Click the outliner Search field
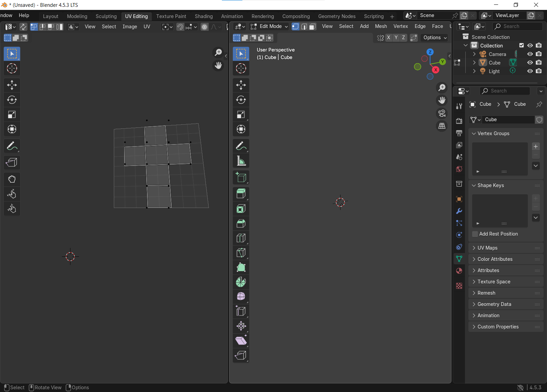This screenshot has height=392, width=547. click(x=518, y=26)
